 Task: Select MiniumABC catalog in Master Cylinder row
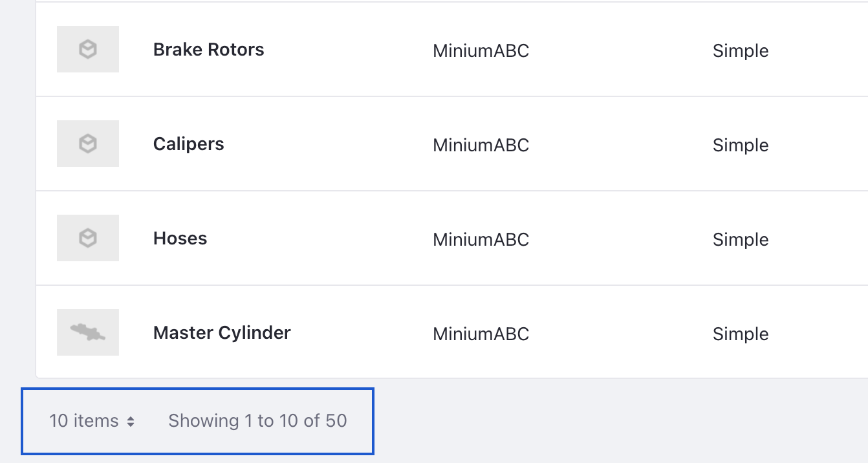(481, 334)
